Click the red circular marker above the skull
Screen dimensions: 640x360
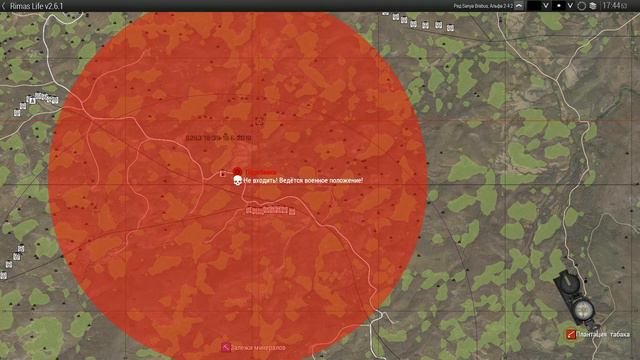pyautogui.click(x=237, y=171)
